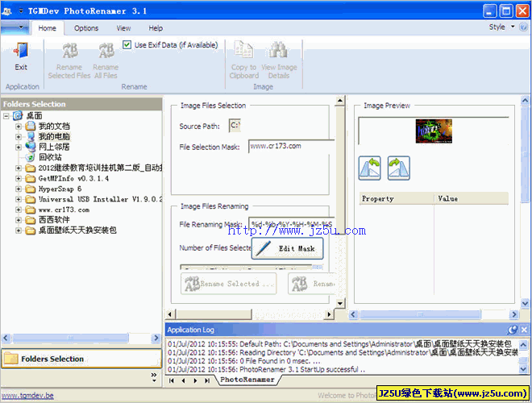The width and height of the screenshot is (532, 403).
Task: Click log line '0 File Found in 0 msec'
Action: click(244, 361)
